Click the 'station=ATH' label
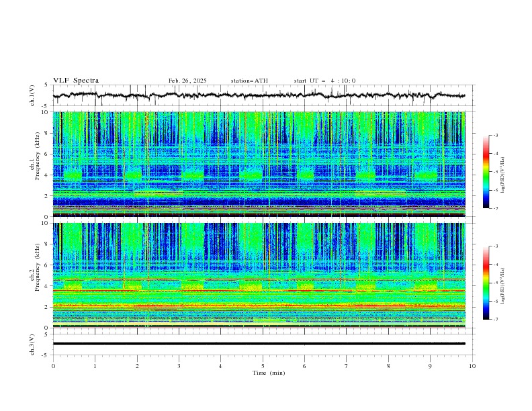The height and width of the screenshot is (411, 532). (249, 81)
